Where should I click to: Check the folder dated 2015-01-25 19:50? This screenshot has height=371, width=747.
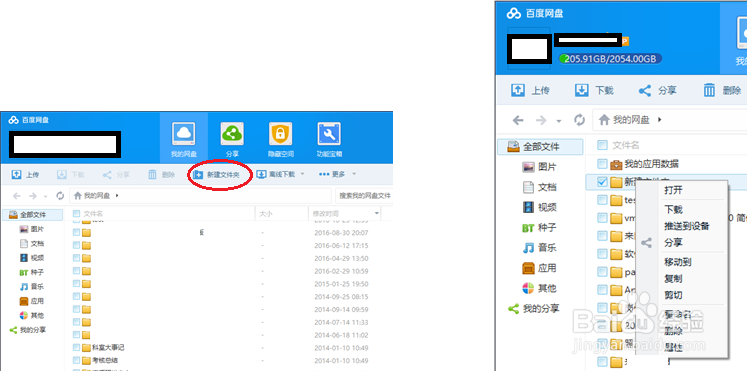[x=76, y=284]
